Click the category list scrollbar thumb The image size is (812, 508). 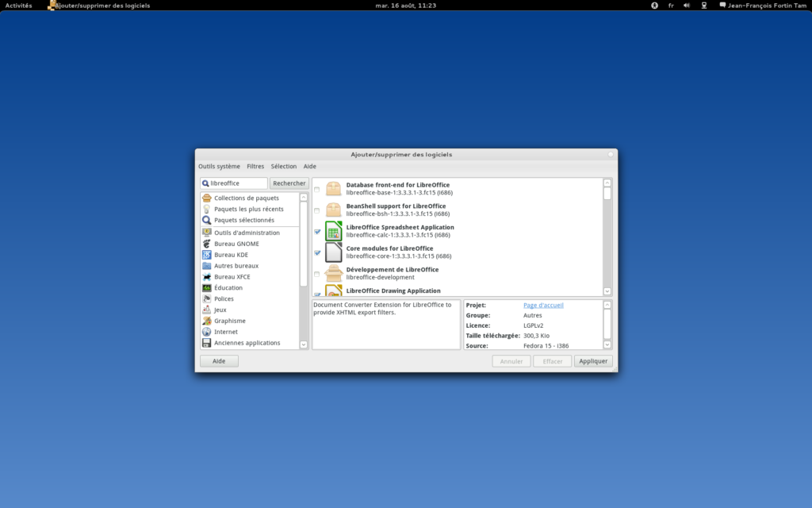[x=304, y=244]
